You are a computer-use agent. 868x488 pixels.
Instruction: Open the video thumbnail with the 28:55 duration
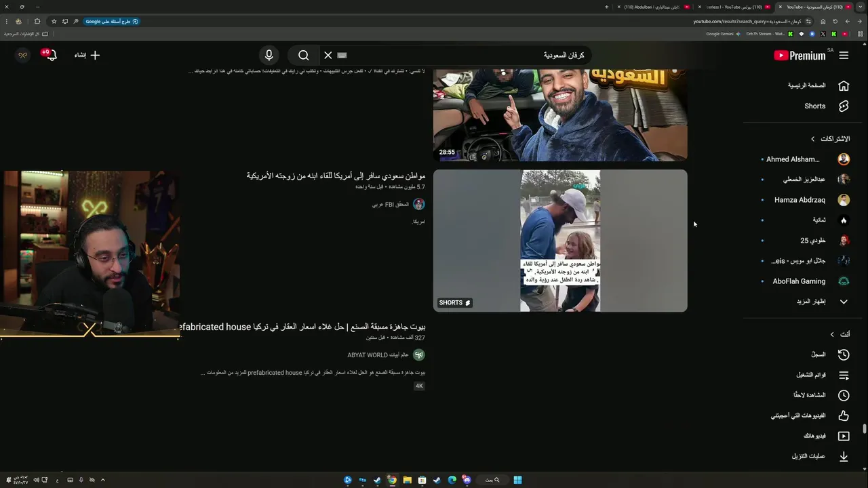[560, 115]
